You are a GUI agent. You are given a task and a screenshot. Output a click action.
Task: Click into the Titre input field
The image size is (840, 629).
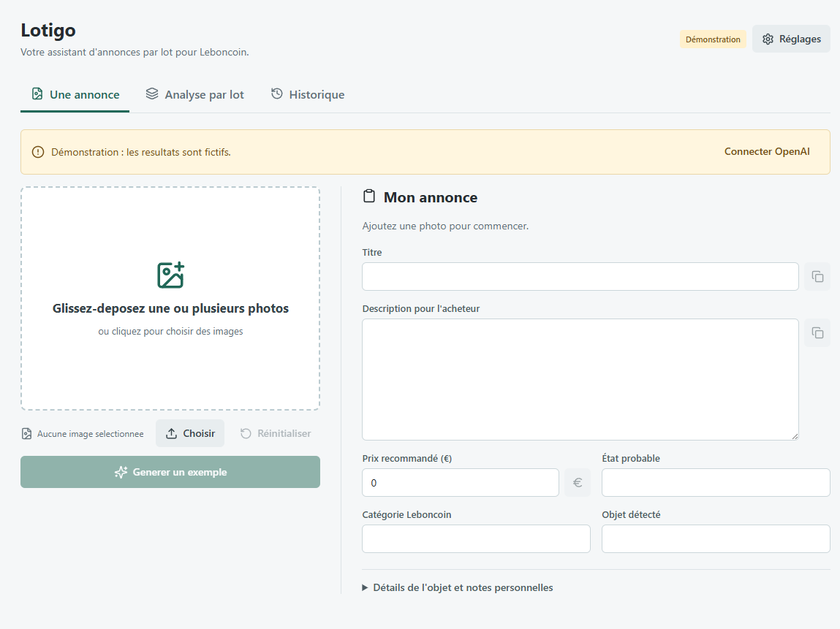click(580, 277)
